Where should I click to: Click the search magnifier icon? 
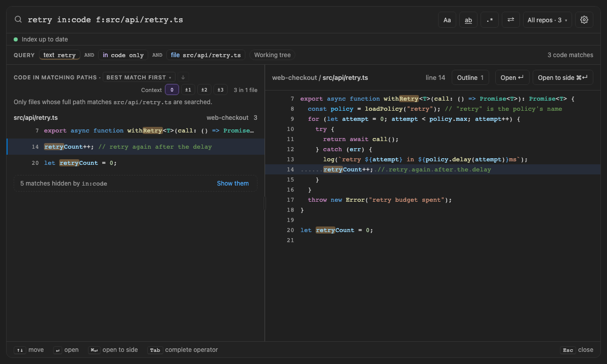click(18, 20)
